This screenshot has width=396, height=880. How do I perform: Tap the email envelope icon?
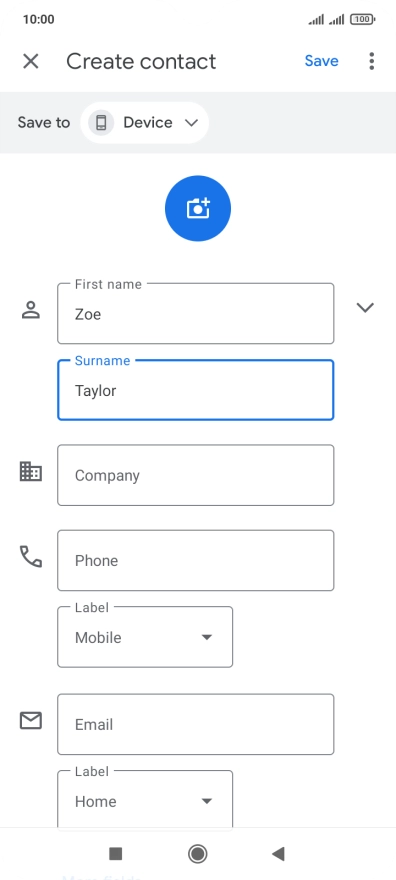point(31,721)
